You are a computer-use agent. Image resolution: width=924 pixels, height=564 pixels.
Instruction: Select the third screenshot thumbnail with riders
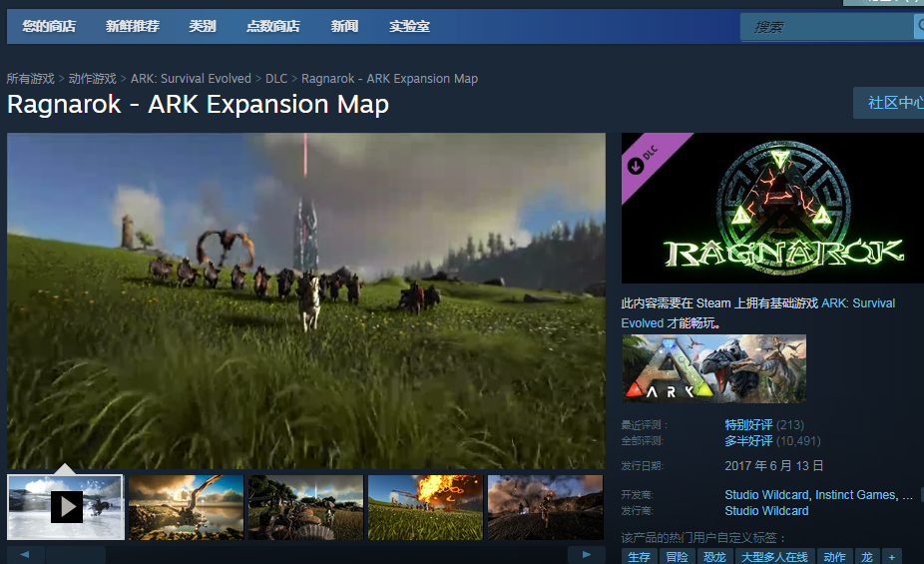(x=306, y=507)
